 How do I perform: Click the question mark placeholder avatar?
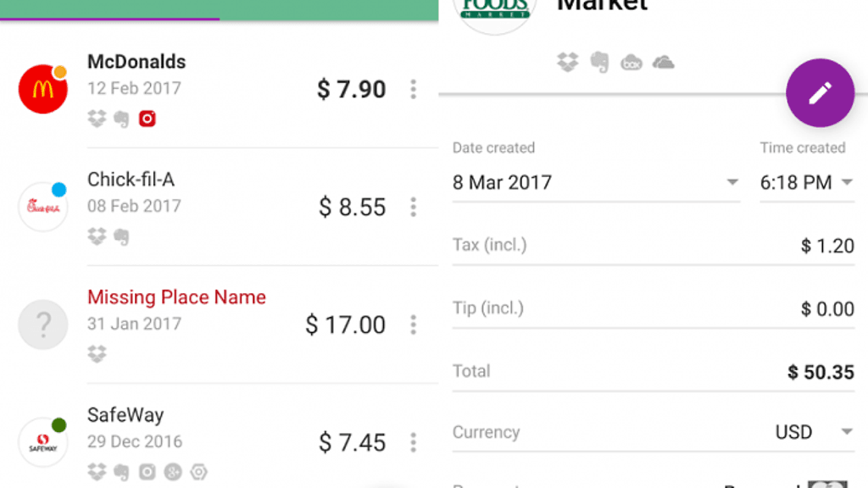[x=43, y=324]
